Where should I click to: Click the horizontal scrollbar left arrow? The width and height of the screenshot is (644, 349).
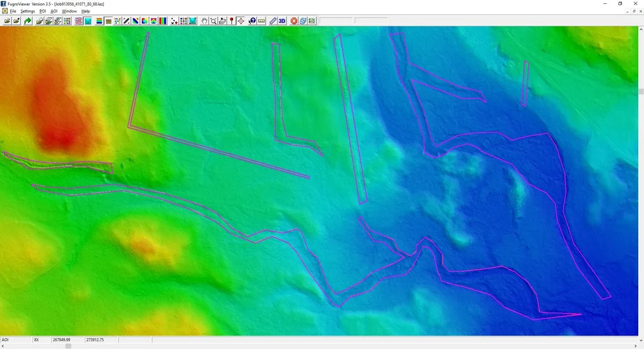(x=3, y=346)
